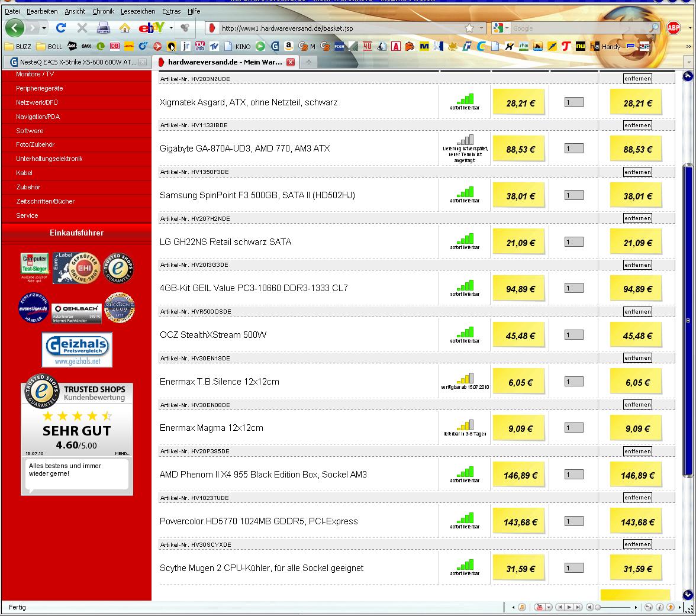The height and width of the screenshot is (616, 696).
Task: Click the info icon in status bar
Action: (659, 607)
